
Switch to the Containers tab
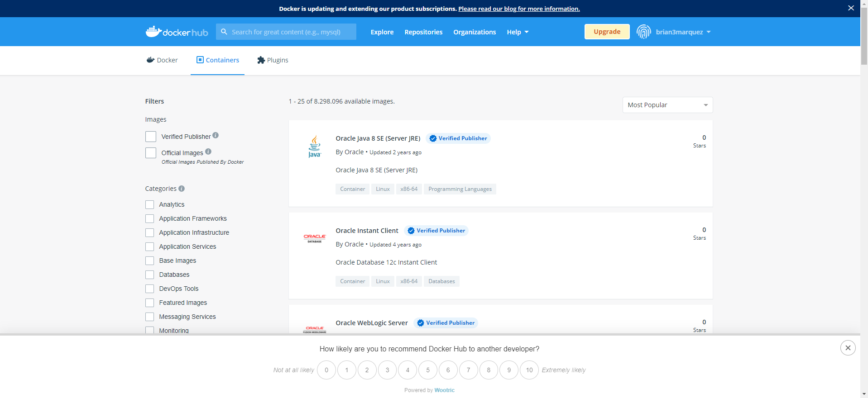tap(217, 60)
